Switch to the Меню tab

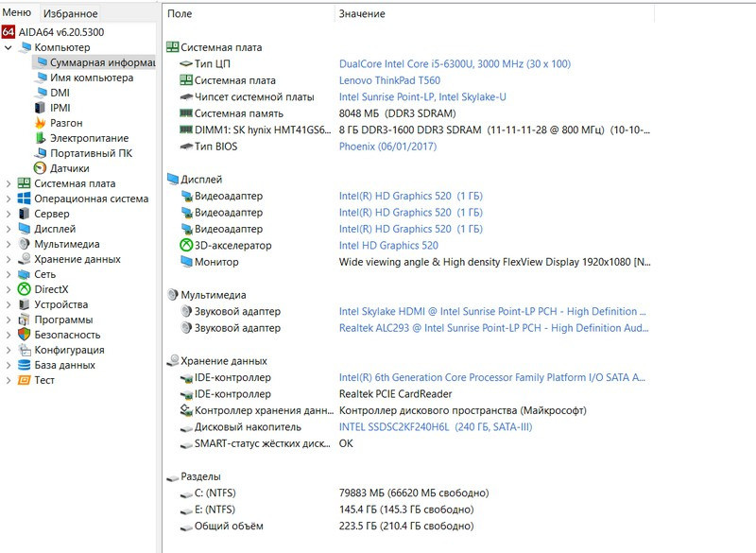pos(16,13)
